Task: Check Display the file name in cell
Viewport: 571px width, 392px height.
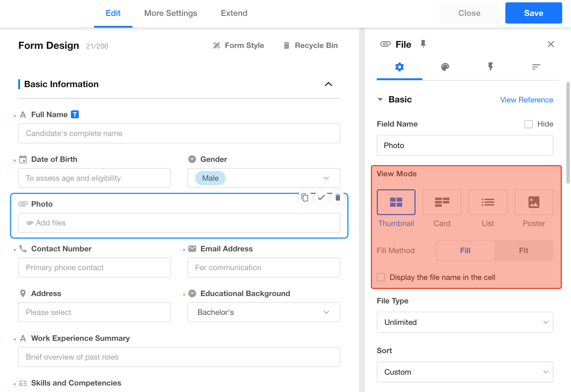Action: [381, 277]
